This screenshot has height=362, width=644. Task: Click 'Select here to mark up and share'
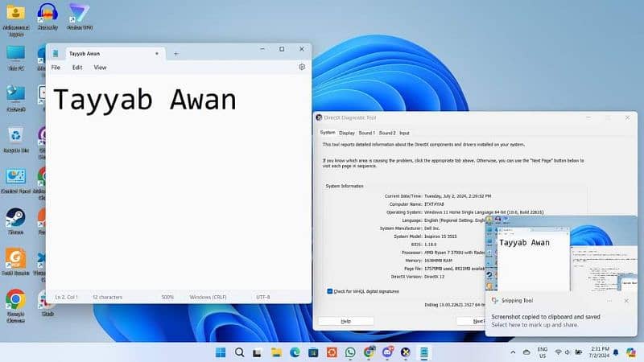coord(535,325)
